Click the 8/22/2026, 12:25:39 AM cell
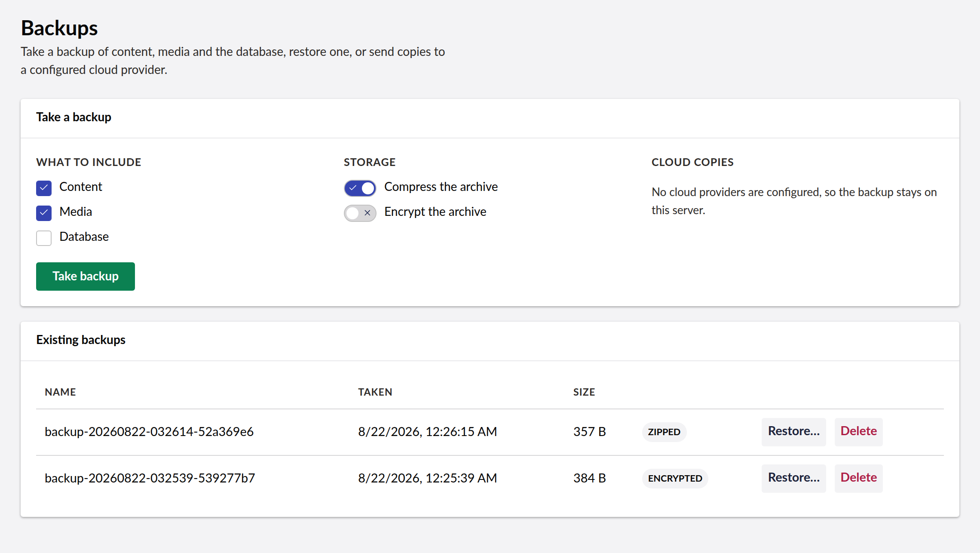 [428, 478]
